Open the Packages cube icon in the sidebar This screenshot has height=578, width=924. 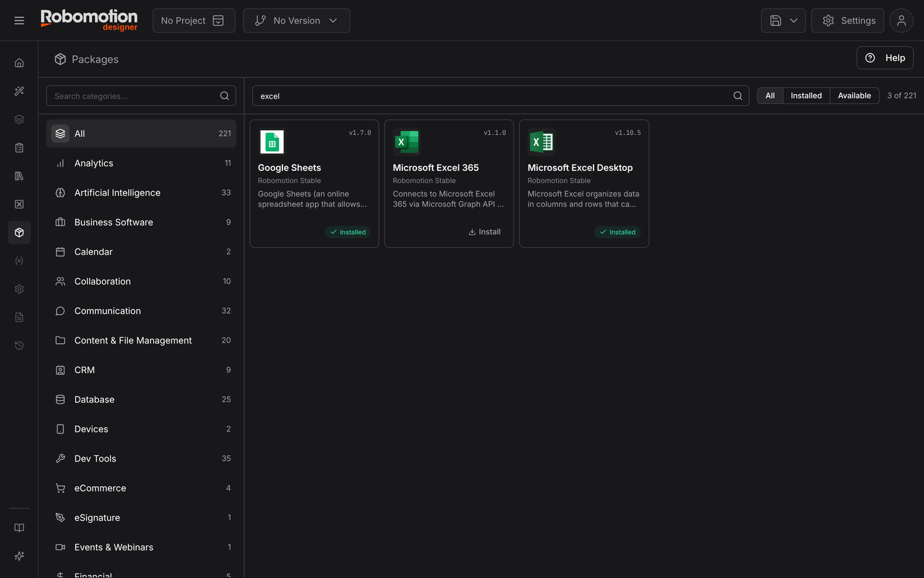(x=19, y=232)
